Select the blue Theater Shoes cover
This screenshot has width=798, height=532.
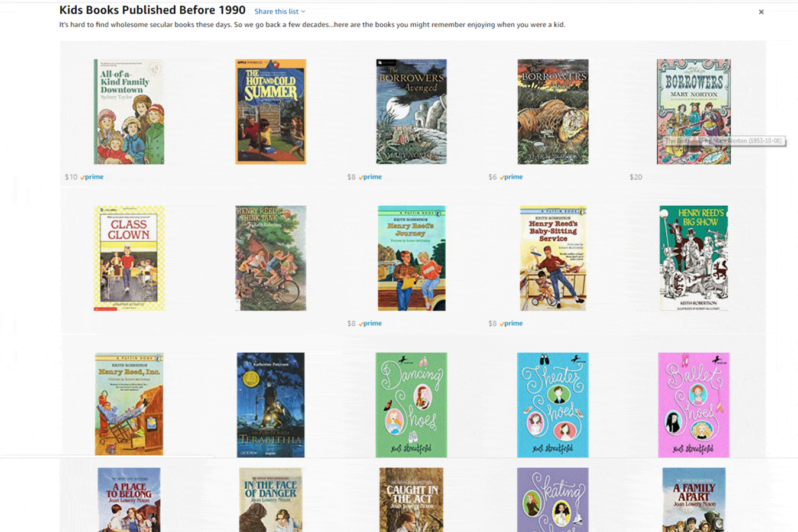[553, 405]
